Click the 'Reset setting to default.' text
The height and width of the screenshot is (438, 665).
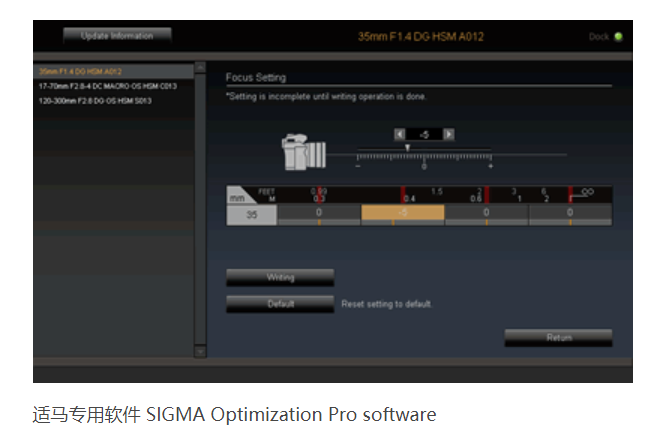coord(386,304)
